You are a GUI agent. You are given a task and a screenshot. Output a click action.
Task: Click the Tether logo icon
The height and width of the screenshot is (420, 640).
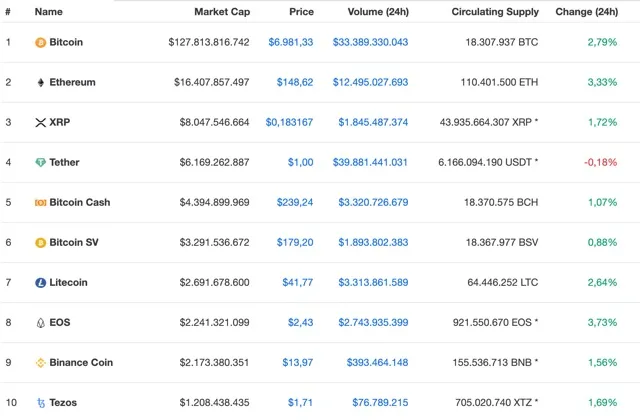(40, 162)
